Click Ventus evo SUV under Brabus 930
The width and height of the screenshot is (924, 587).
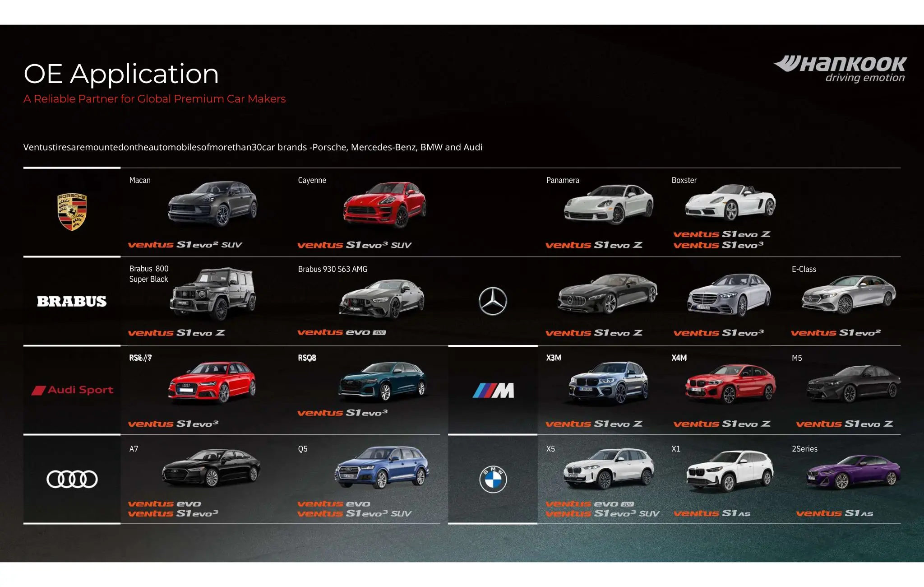click(342, 332)
